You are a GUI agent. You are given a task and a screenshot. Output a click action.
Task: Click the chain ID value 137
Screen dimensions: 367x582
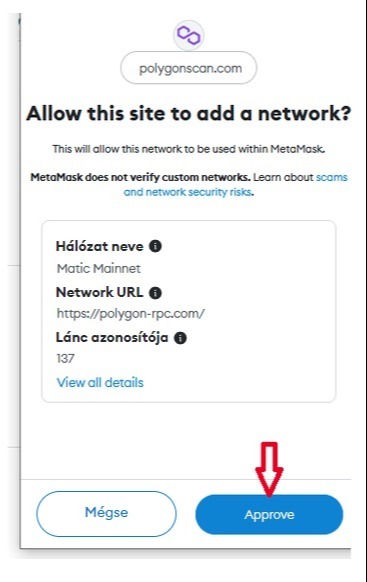[65, 359]
